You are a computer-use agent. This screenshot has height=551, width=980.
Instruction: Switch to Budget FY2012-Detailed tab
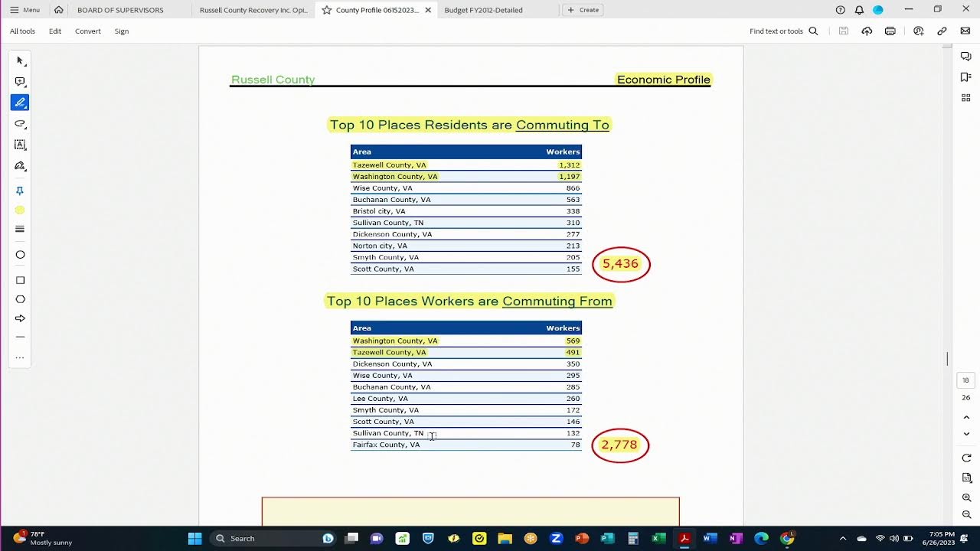[483, 10]
